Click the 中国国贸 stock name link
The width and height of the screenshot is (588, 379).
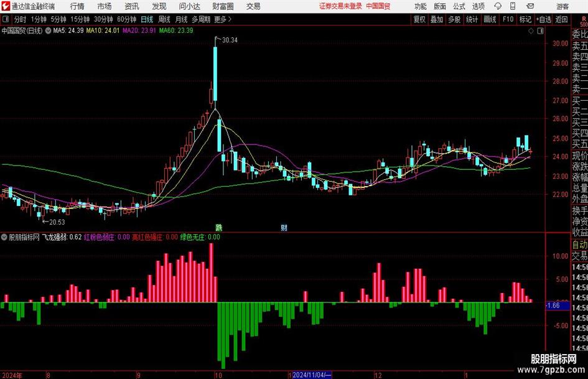(x=378, y=6)
